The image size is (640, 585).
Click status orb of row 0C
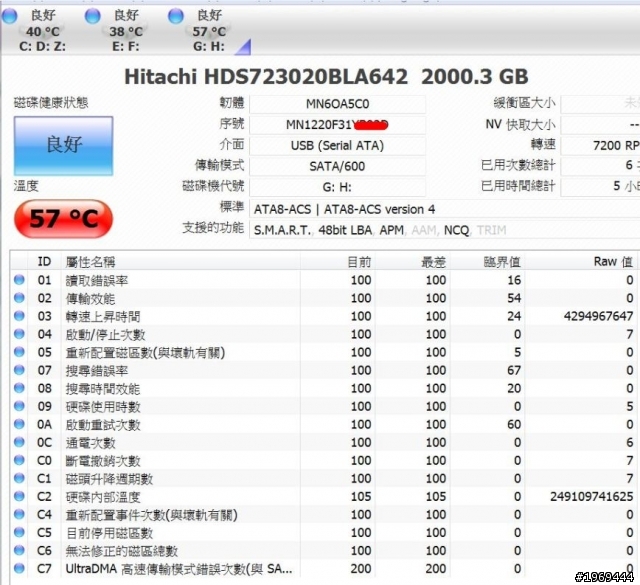pos(19,442)
